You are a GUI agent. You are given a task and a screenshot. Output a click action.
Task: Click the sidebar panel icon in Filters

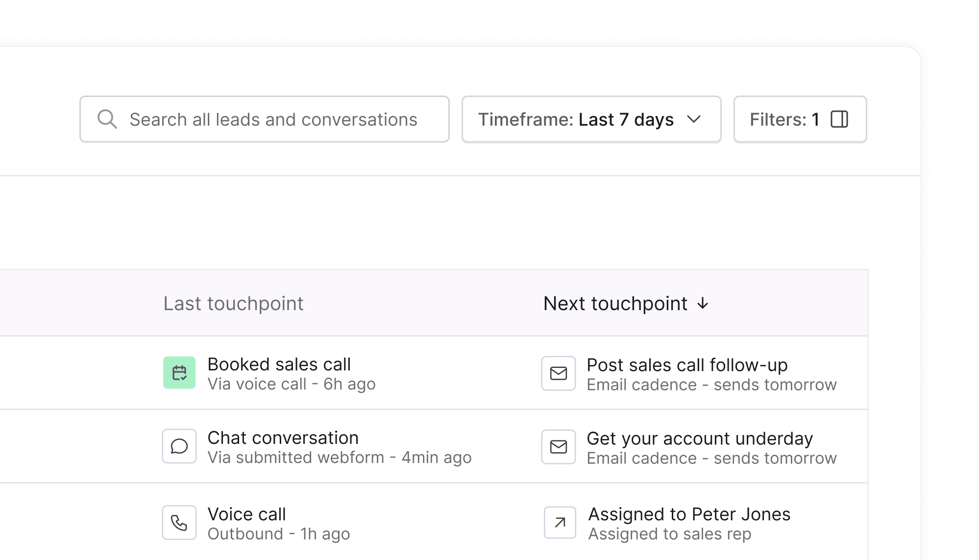[839, 119]
